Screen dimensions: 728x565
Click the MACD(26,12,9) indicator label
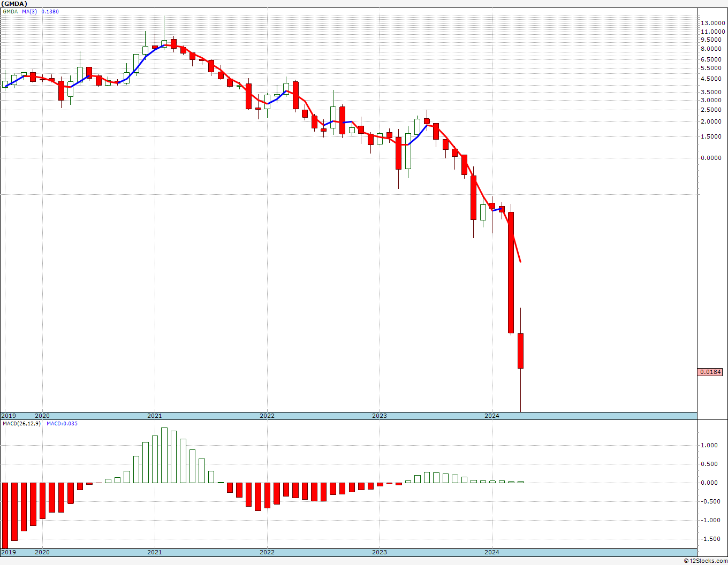21,424
